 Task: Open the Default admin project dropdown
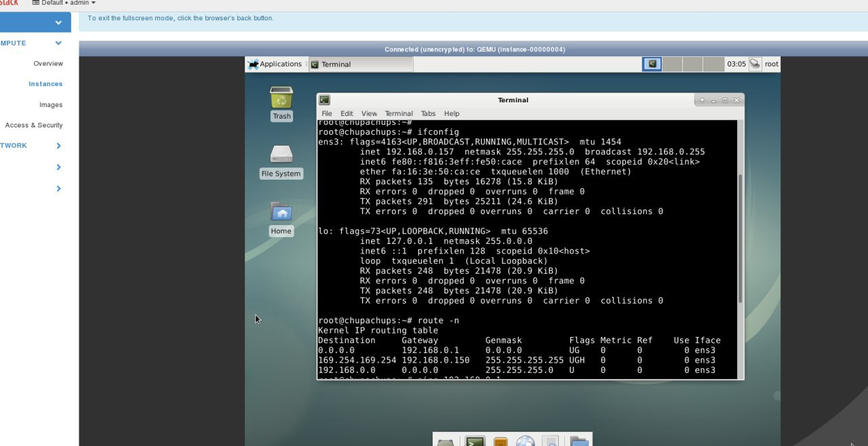coord(64,3)
